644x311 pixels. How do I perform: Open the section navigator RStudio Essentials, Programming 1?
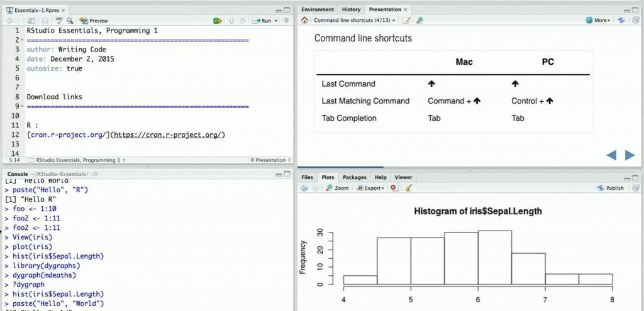(78, 160)
